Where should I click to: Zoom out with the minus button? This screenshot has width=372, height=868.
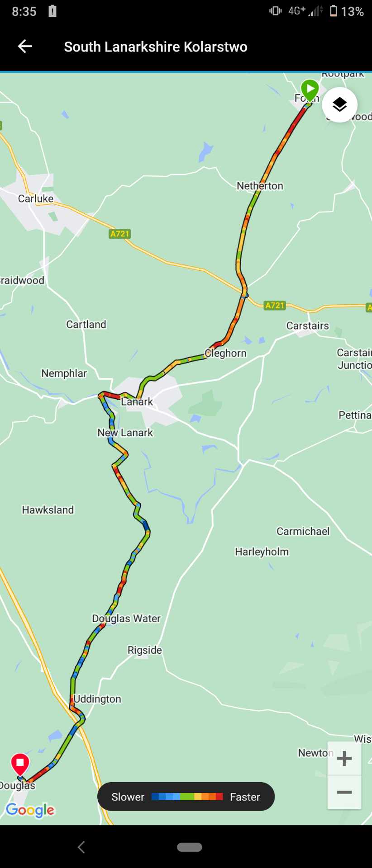tap(344, 792)
